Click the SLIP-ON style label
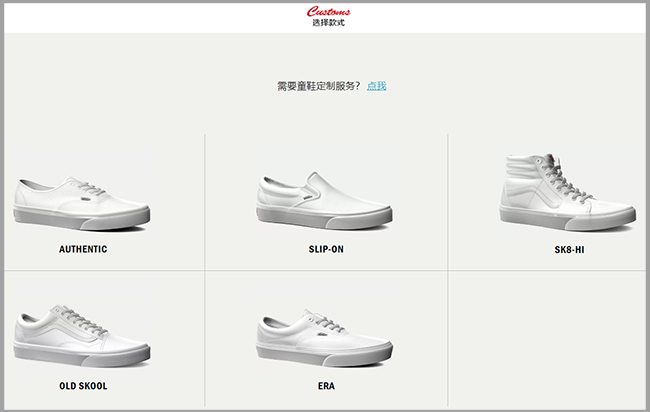Screen dimensions: 650x412 click(326, 249)
